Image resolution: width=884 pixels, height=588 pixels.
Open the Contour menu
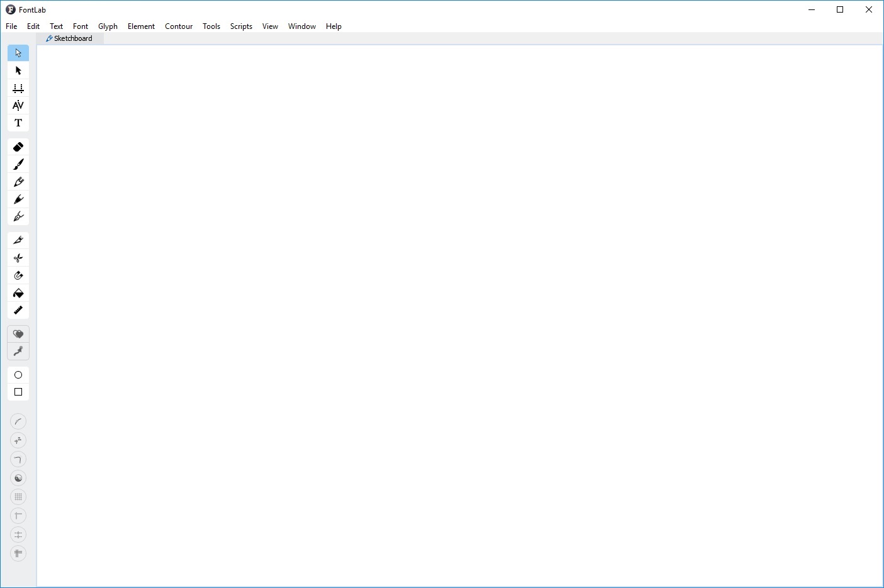point(179,26)
